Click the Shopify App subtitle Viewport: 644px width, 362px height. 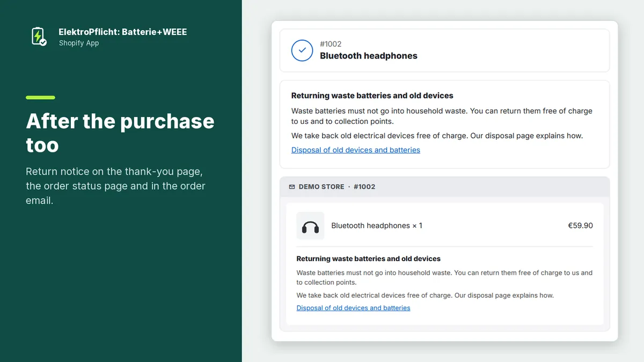coord(79,43)
